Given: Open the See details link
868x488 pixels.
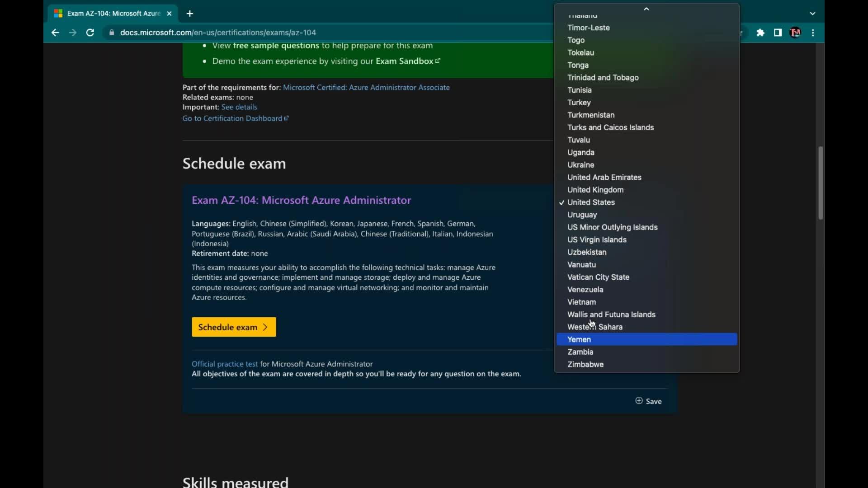Looking at the screenshot, I should click(x=239, y=107).
